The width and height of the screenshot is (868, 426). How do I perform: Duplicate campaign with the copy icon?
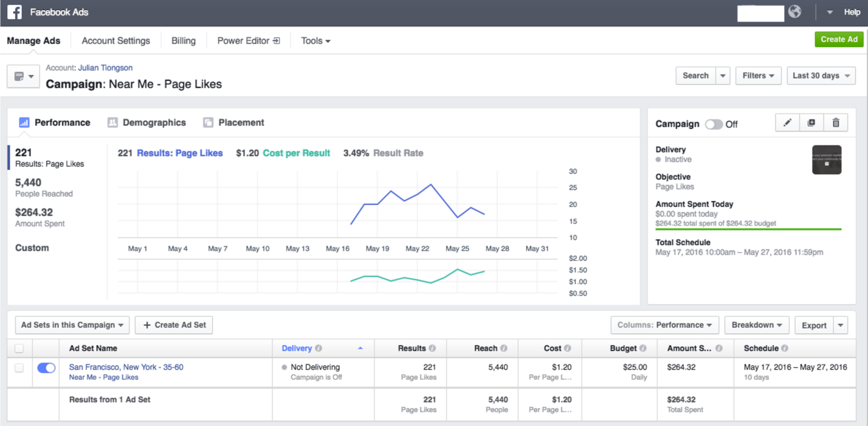(811, 123)
